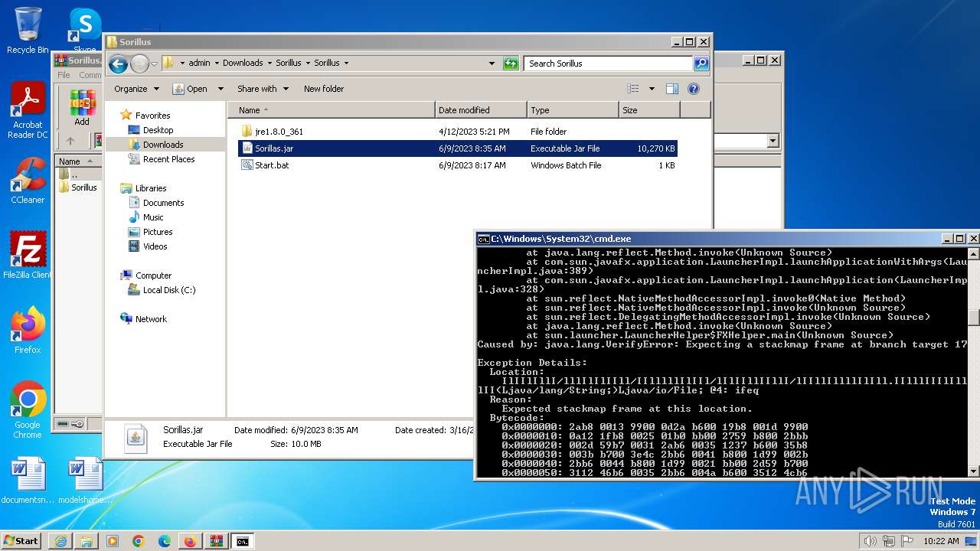Image resolution: width=980 pixels, height=551 pixels.
Task: Open the Pictures library
Action: (x=158, y=232)
